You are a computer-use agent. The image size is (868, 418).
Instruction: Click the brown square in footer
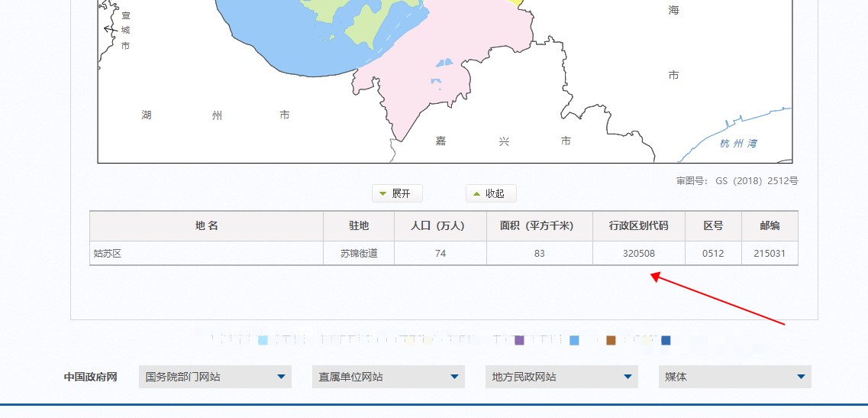coord(611,340)
